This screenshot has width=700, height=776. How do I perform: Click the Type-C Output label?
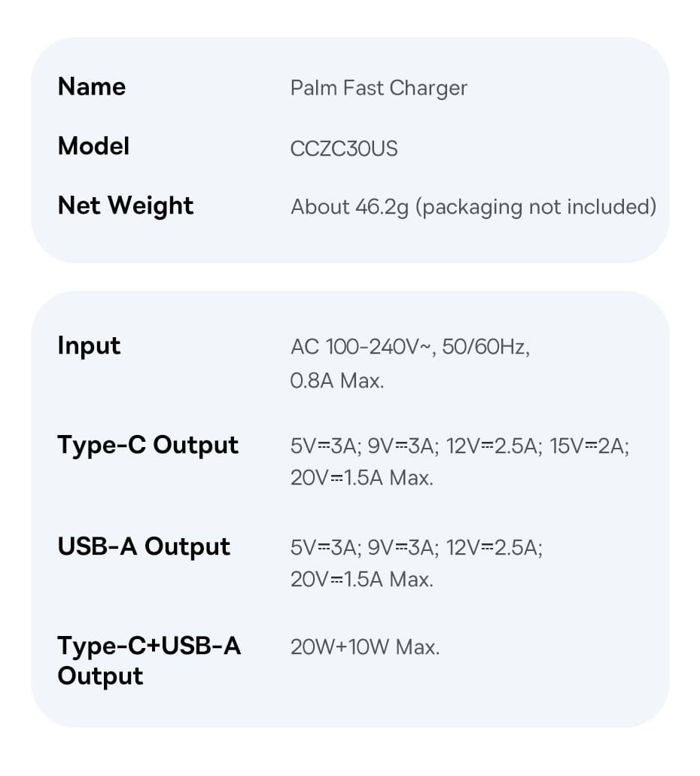[x=148, y=445]
